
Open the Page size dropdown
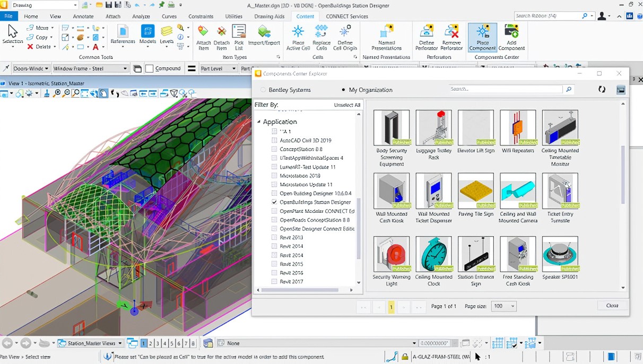click(504, 306)
